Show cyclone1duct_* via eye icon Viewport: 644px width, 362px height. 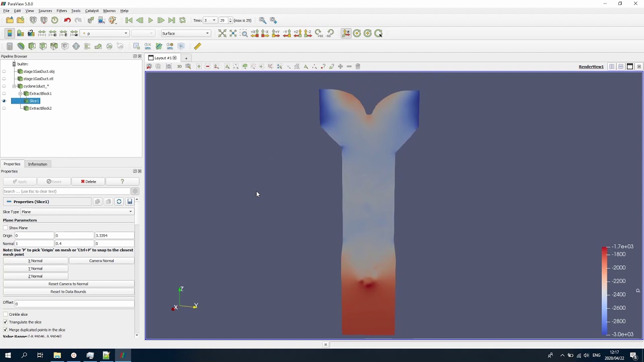pyautogui.click(x=4, y=86)
